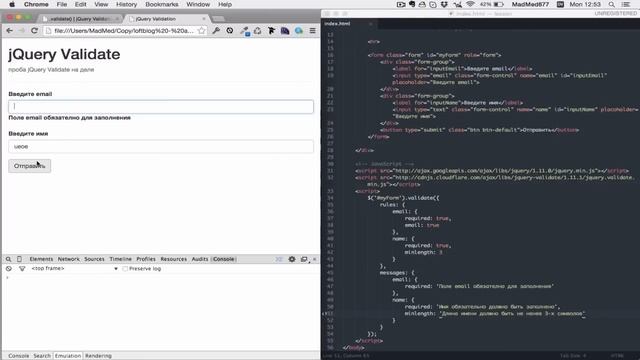Show DevTools drawer toggle icon
Image resolution: width=640 pixels, height=360 pixels.
click(279, 259)
